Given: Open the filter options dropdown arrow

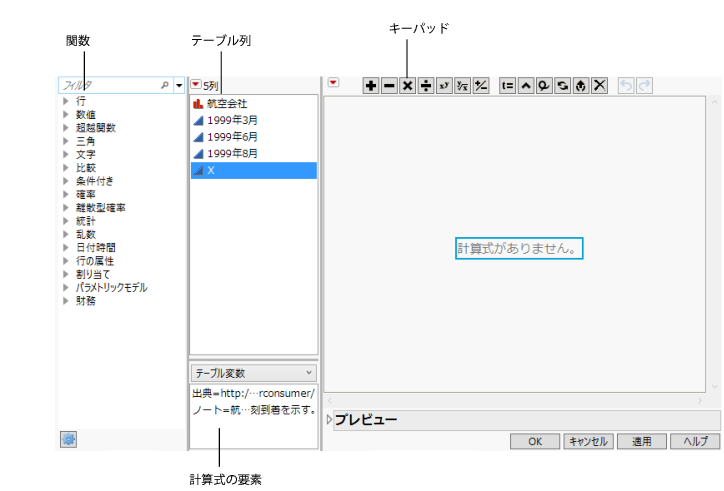Looking at the screenshot, I should 179,85.
